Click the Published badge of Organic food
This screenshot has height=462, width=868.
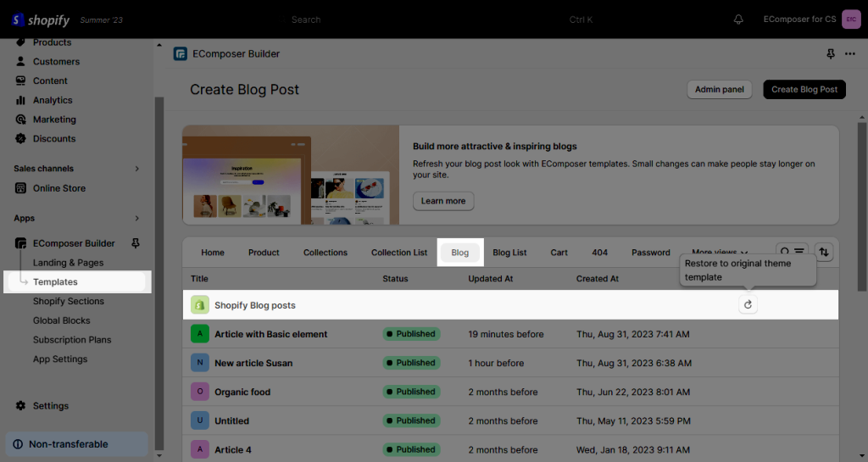pos(411,392)
